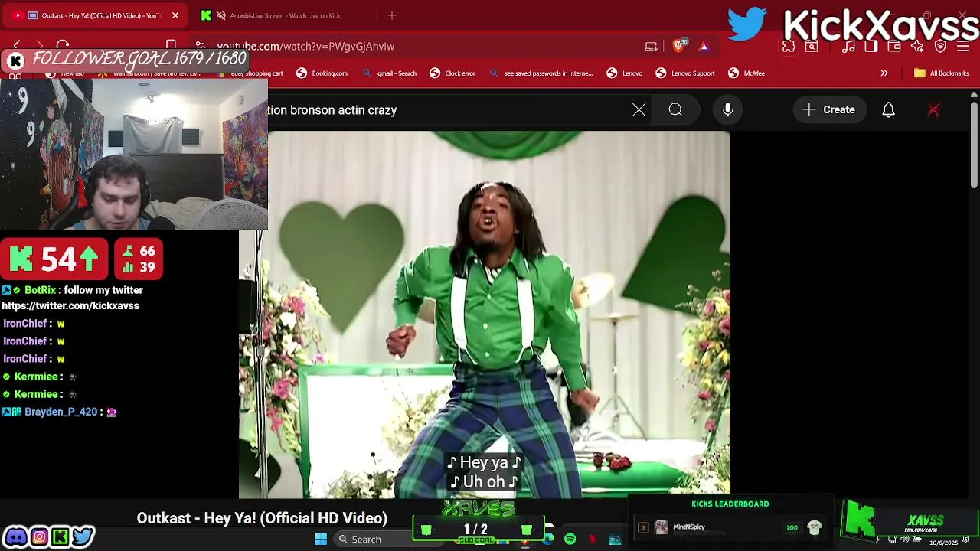Open Clock error bookmark
Image resolution: width=980 pixels, height=551 pixels.
click(x=452, y=73)
